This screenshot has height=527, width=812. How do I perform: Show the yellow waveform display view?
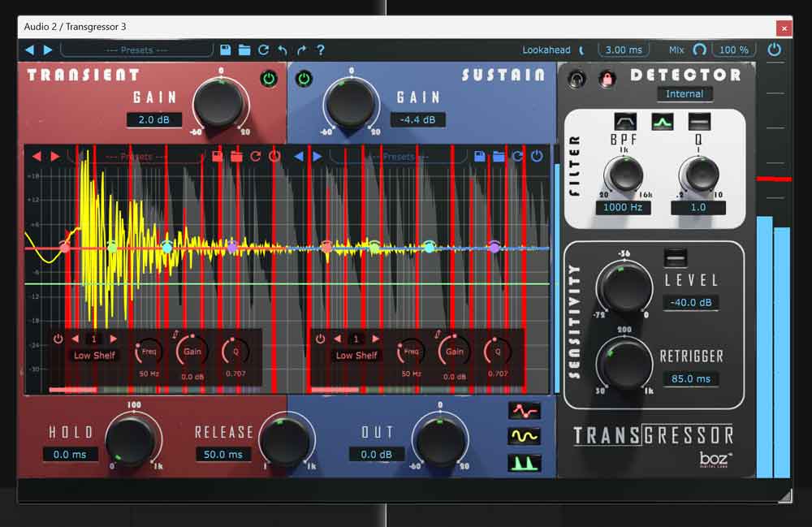click(524, 436)
